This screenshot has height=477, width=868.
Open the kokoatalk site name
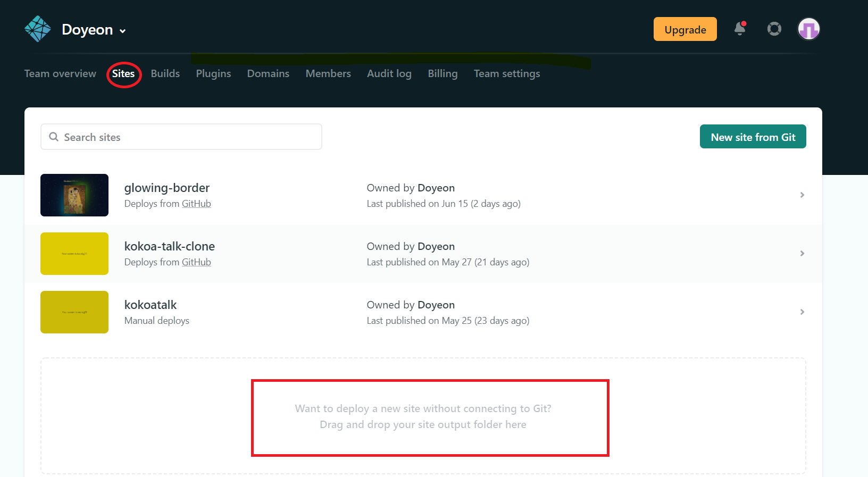[151, 305]
